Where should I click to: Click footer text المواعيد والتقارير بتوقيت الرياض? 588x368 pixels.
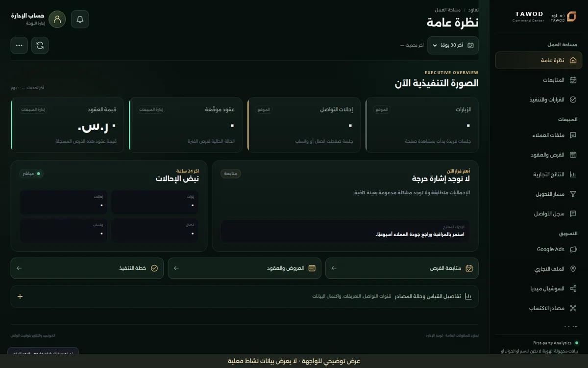point(33,336)
